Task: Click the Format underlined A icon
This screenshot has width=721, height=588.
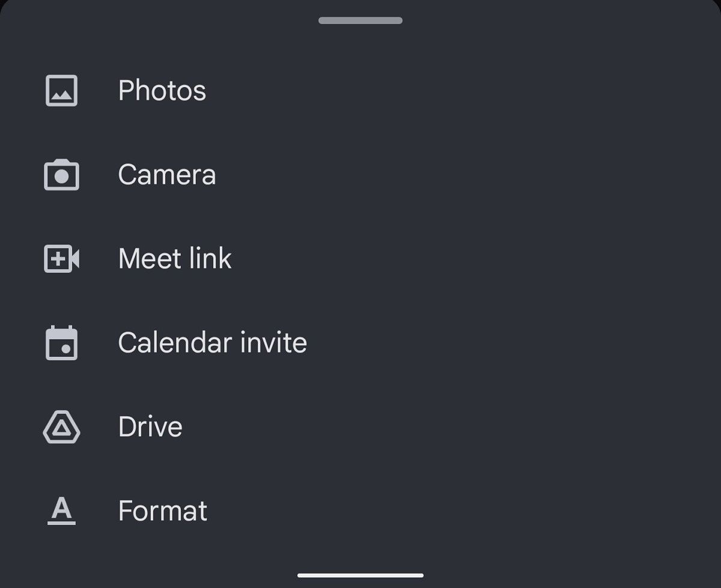Action: tap(61, 511)
